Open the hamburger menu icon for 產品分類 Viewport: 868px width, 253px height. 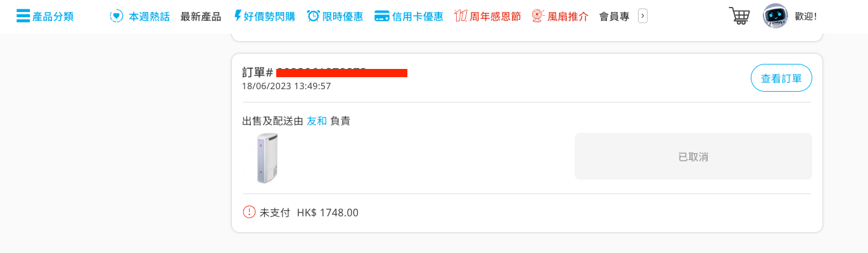pyautogui.click(x=23, y=16)
